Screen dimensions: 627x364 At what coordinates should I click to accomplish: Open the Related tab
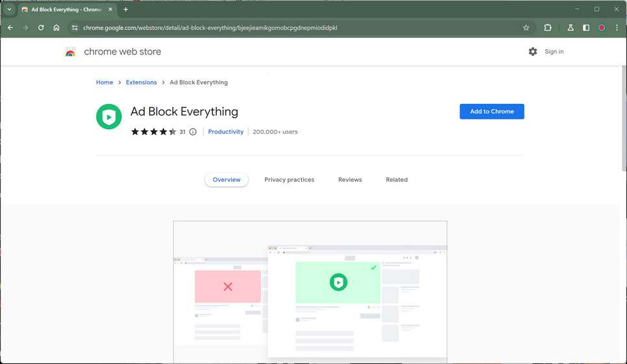pos(397,180)
